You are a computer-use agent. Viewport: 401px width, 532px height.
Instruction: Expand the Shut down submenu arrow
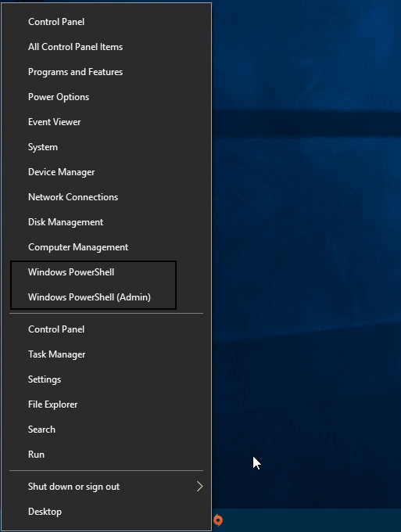pyautogui.click(x=199, y=487)
